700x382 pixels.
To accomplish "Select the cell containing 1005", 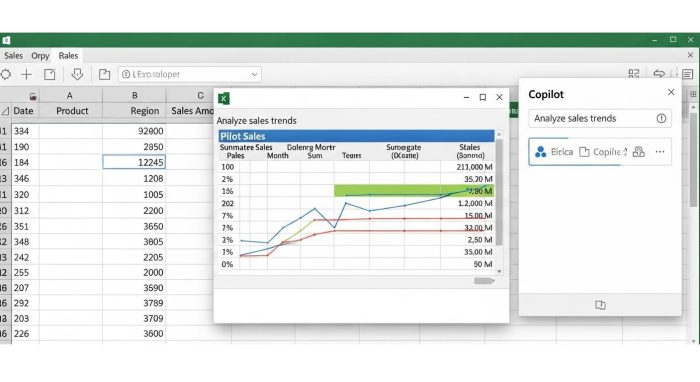I will (x=134, y=195).
